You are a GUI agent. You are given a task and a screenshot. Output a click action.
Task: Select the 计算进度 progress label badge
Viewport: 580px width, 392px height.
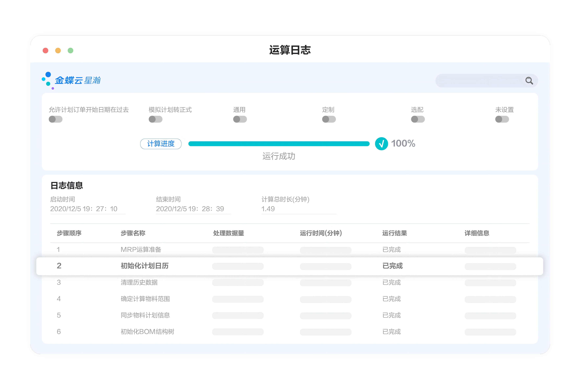(x=161, y=144)
